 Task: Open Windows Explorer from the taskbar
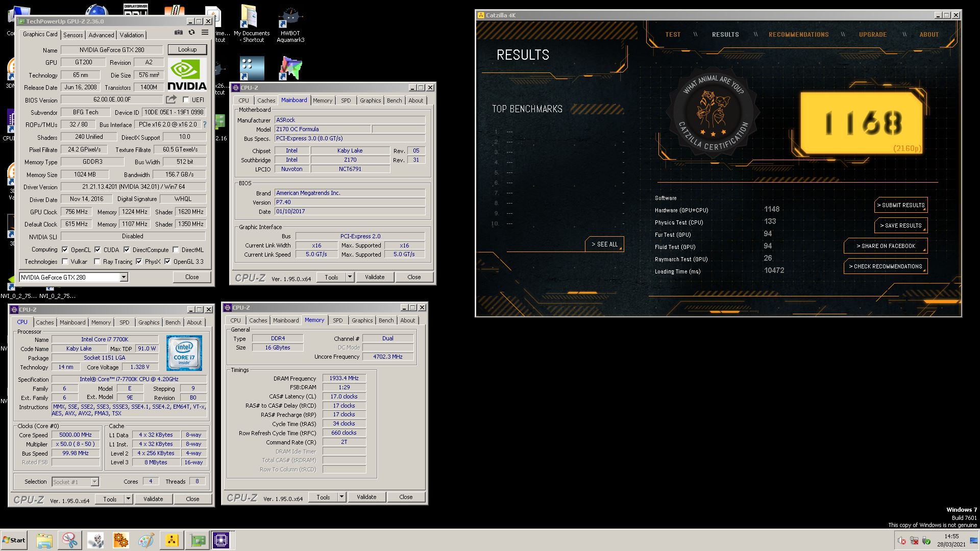(44, 540)
